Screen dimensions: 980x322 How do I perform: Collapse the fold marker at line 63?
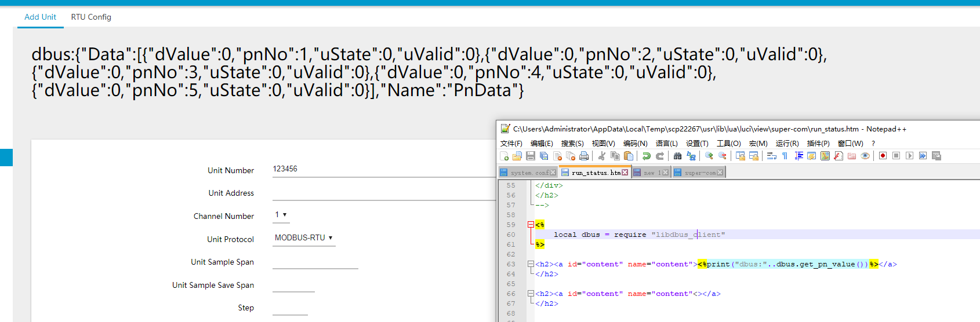[x=531, y=264]
